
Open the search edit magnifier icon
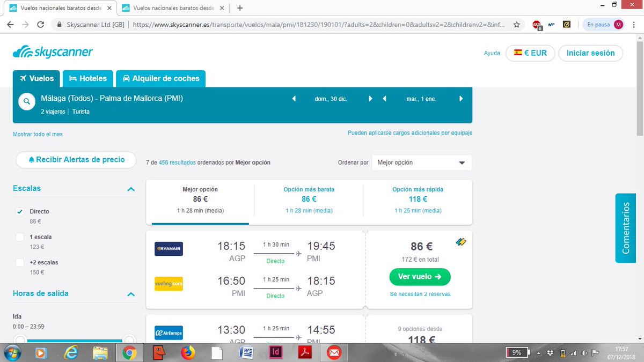coord(27,102)
